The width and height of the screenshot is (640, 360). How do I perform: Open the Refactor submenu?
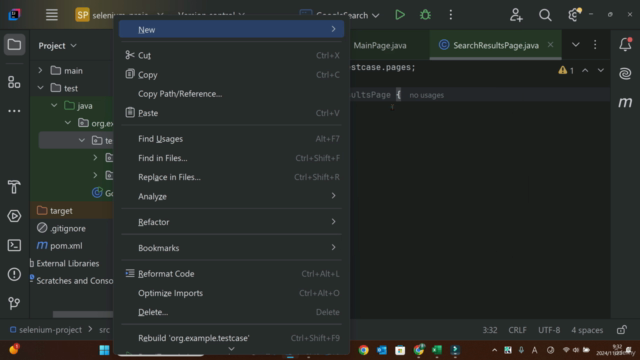(231, 222)
